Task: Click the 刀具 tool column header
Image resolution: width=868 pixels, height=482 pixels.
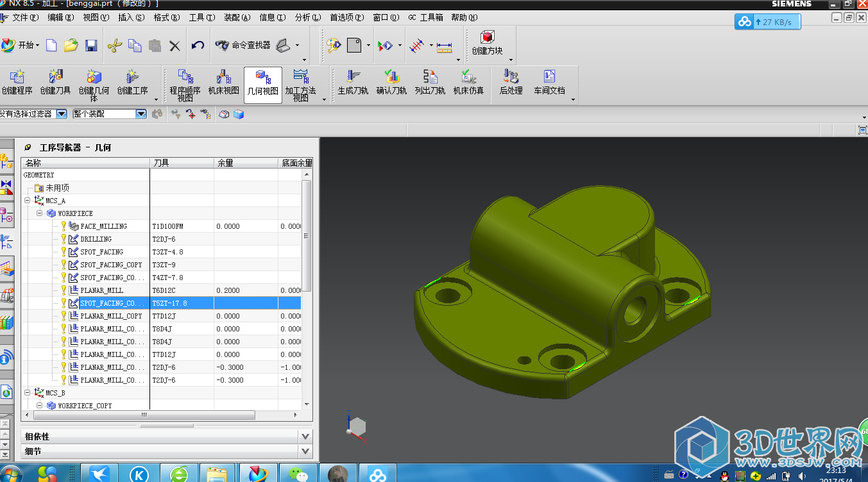Action: coord(182,163)
